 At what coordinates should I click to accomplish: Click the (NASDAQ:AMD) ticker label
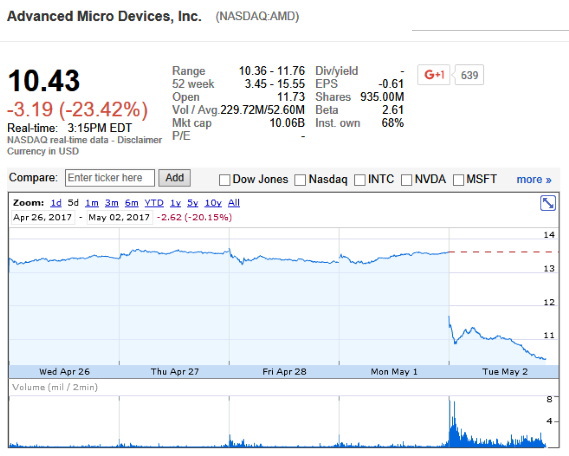[257, 16]
